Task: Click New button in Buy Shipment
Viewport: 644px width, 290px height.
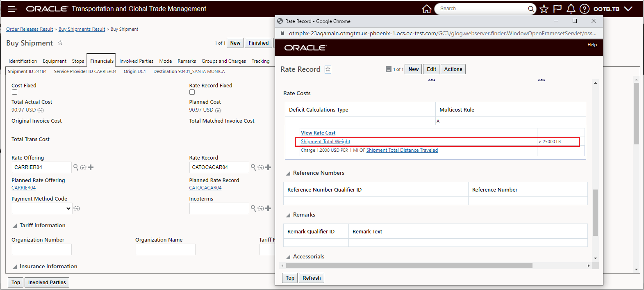Action: (235, 43)
